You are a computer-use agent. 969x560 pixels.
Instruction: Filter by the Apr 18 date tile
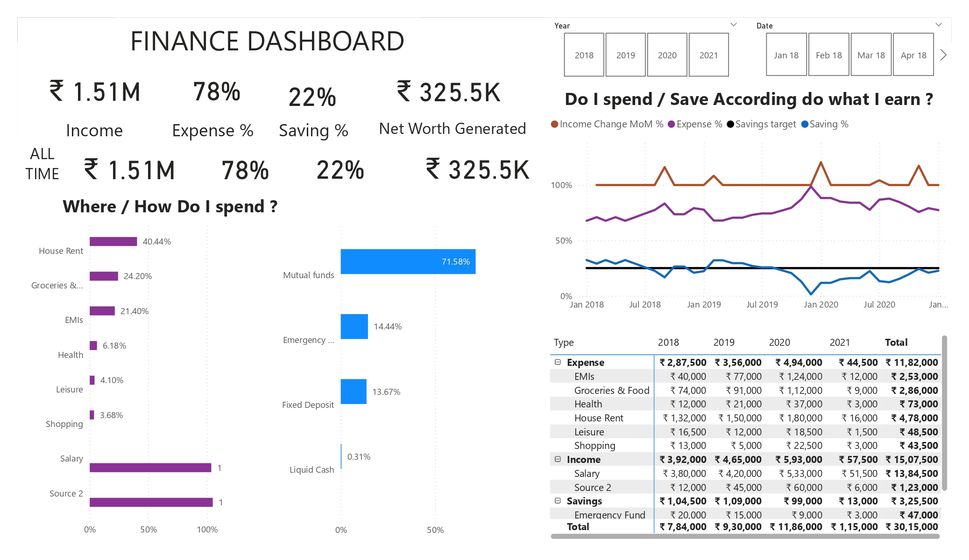tap(913, 55)
